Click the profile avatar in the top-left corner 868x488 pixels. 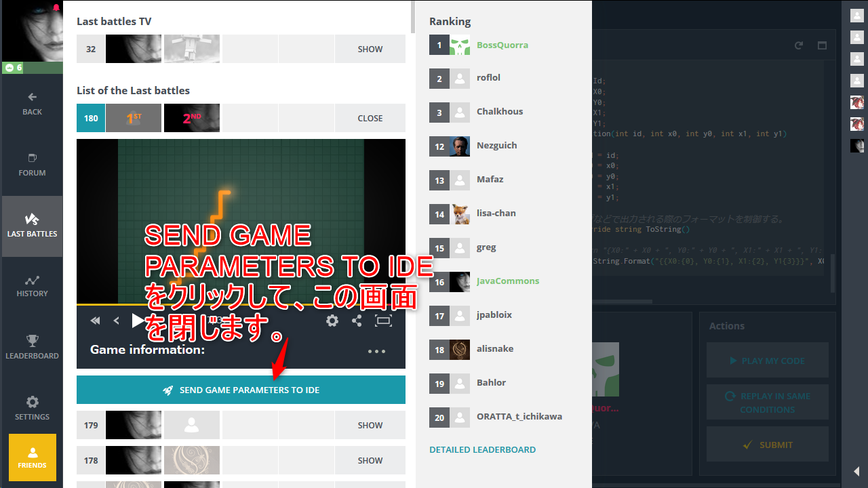tap(31, 30)
